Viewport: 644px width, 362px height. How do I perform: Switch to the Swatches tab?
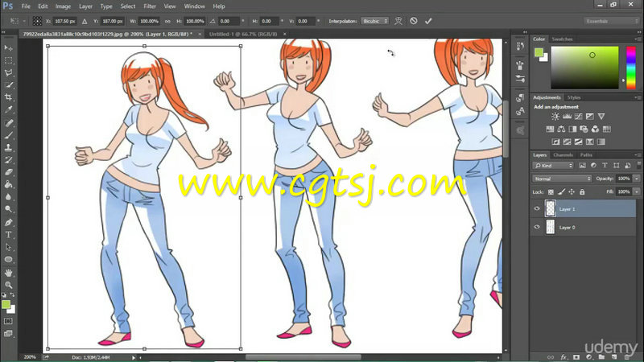(562, 39)
